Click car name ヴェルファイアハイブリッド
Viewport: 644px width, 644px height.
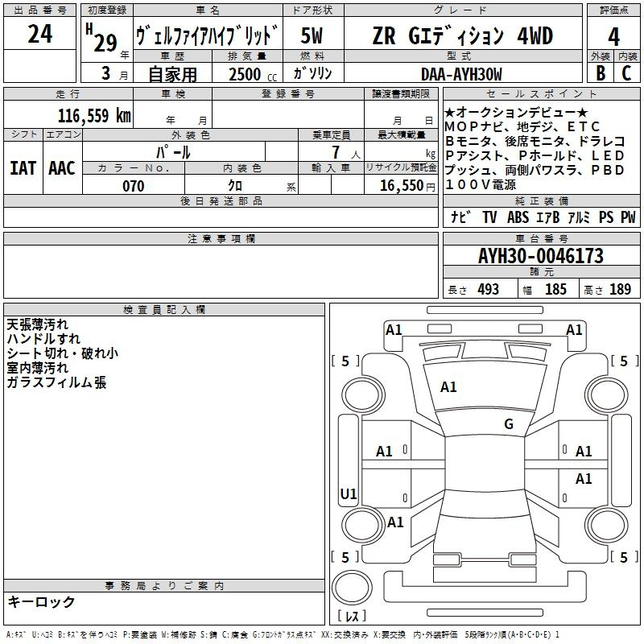point(208,35)
